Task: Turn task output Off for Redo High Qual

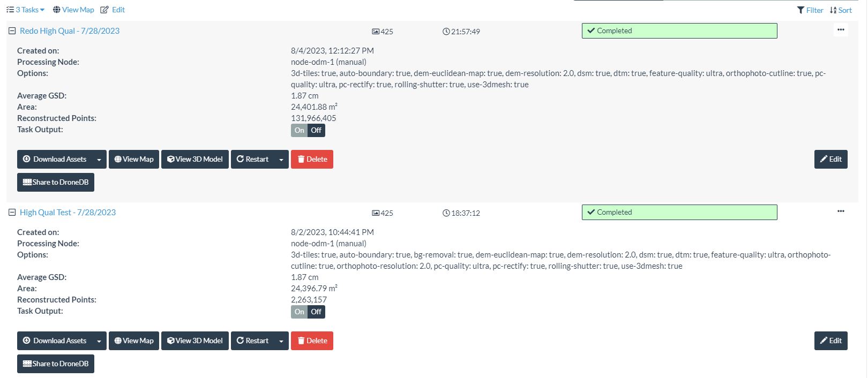Action: point(317,130)
